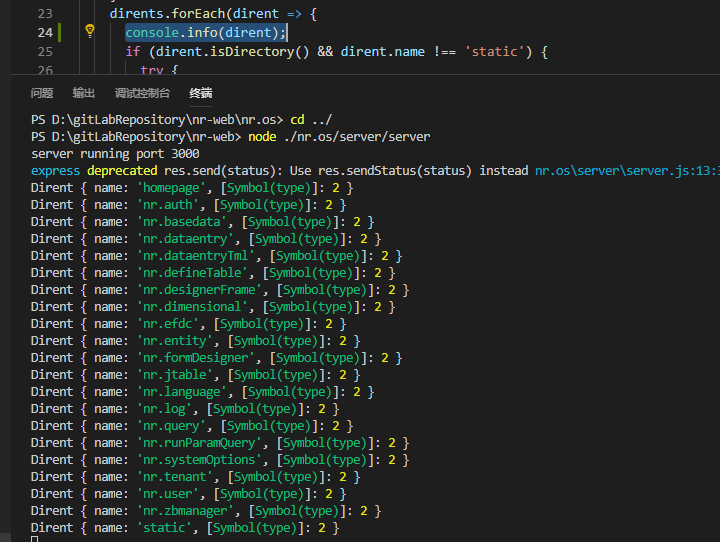Select the 终端 panel tab
The width and height of the screenshot is (720, 542).
click(x=201, y=93)
